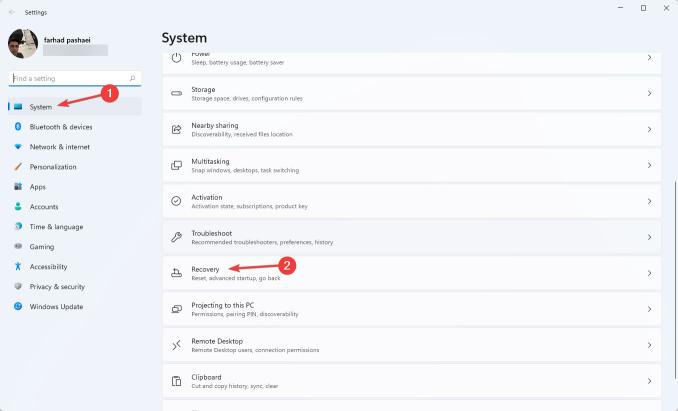Click the Remote Desktop icon
The height and width of the screenshot is (411, 678).
176,345
